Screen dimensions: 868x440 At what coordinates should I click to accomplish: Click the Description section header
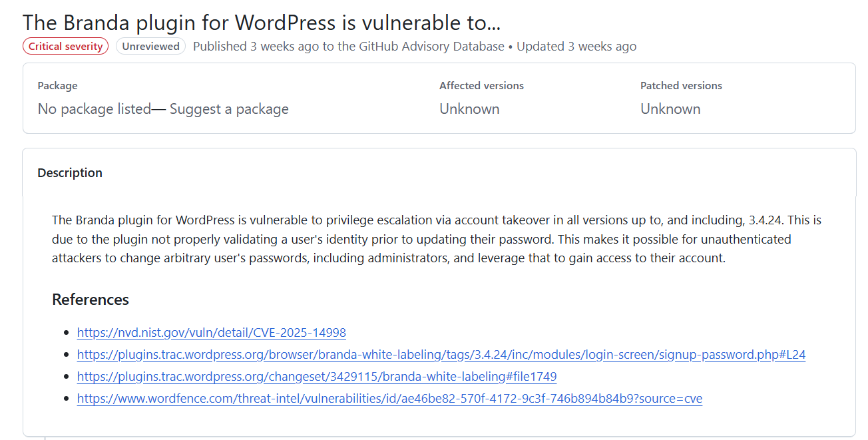click(x=70, y=173)
